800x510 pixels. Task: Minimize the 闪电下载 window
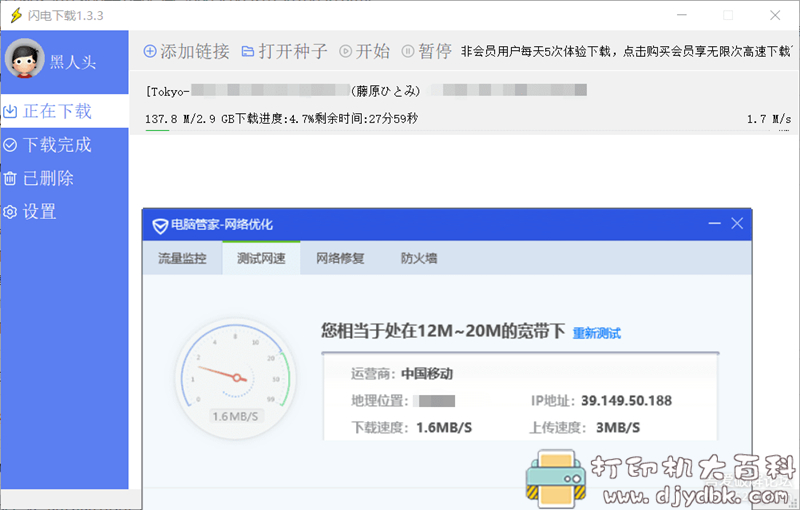682,15
